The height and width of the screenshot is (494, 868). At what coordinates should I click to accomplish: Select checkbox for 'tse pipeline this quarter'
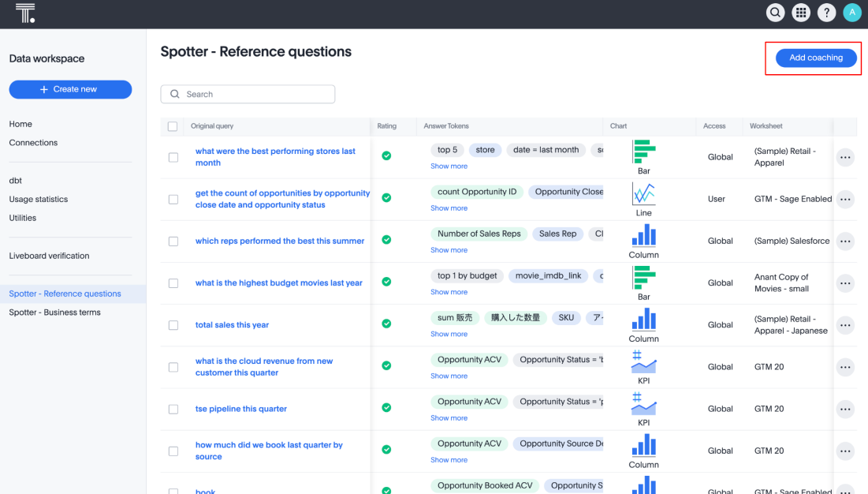tap(173, 409)
